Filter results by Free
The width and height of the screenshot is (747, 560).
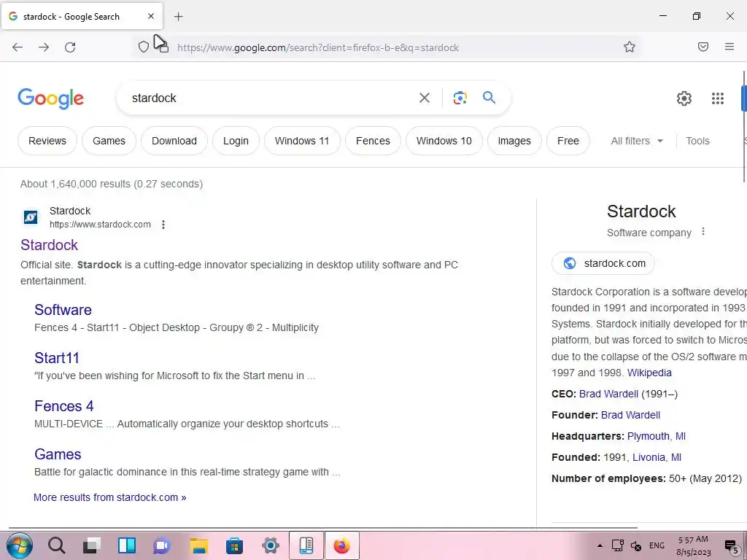pos(568,141)
